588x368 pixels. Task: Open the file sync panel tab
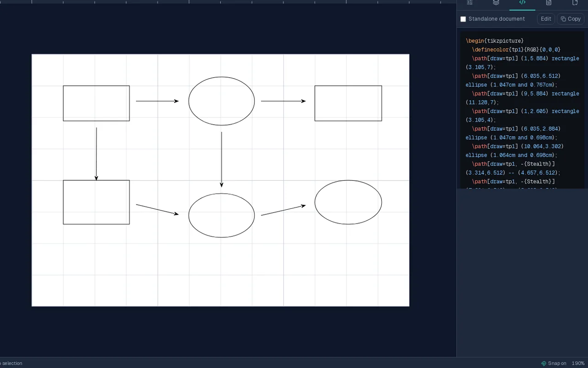click(x=575, y=3)
